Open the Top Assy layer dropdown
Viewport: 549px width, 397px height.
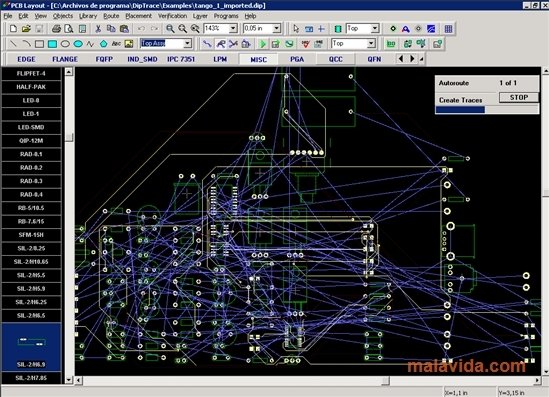click(x=188, y=43)
